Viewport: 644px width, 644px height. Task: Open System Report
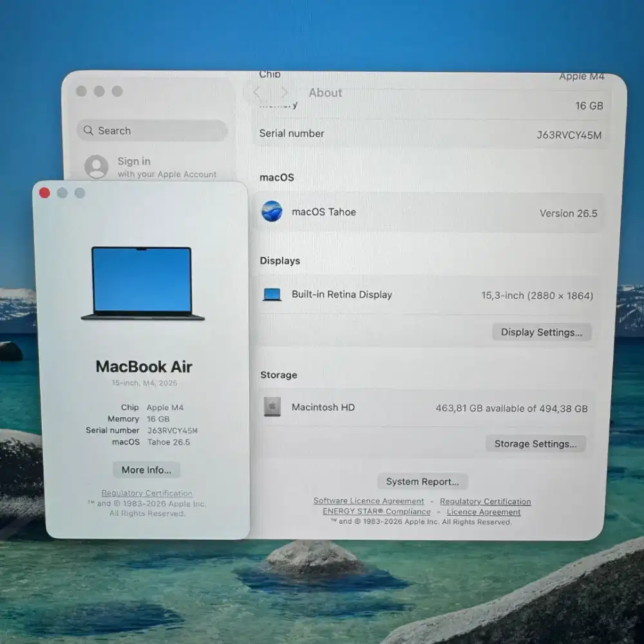[422, 481]
